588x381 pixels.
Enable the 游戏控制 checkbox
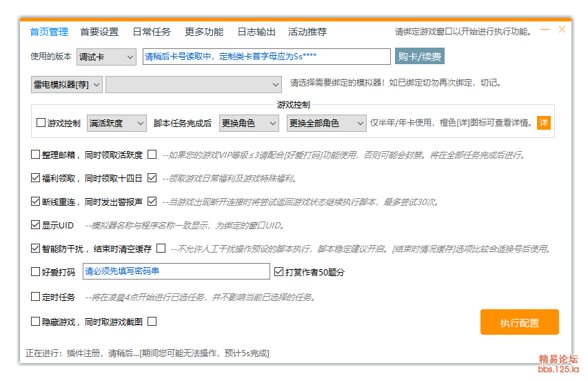(41, 123)
